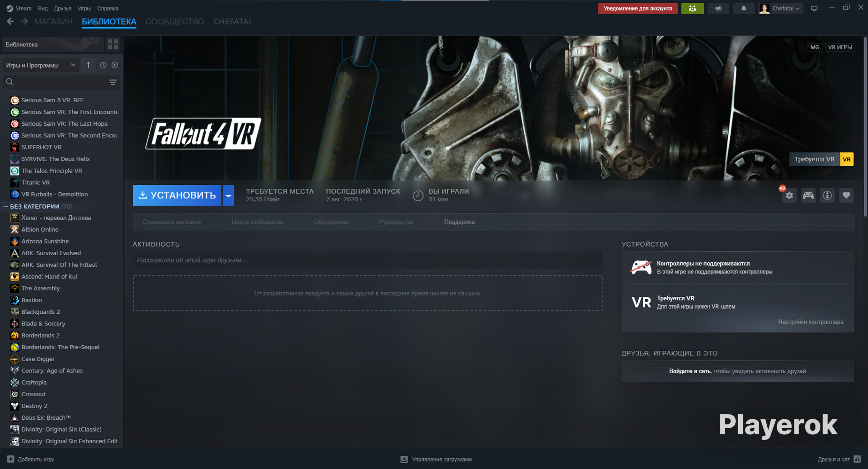The width and height of the screenshot is (868, 469).
Task: Show game info icon
Action: 827,196
